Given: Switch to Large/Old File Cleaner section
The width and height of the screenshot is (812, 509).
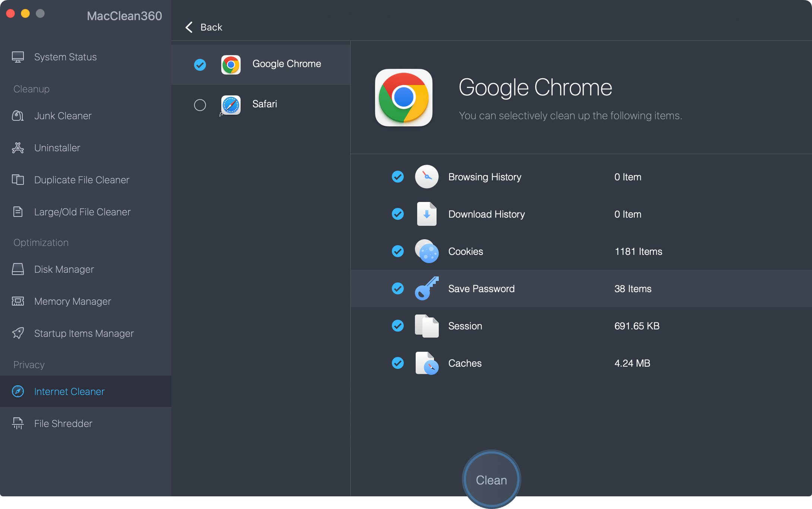Looking at the screenshot, I should (82, 212).
